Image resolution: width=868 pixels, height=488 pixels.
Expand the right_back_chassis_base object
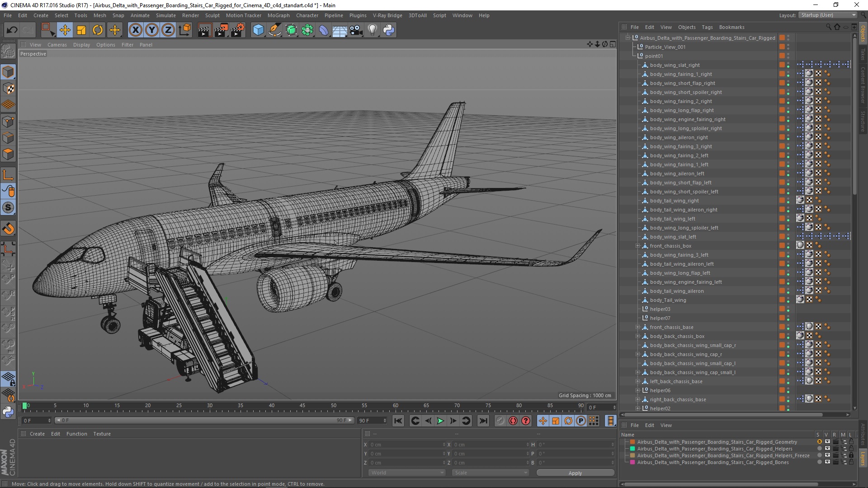point(638,399)
